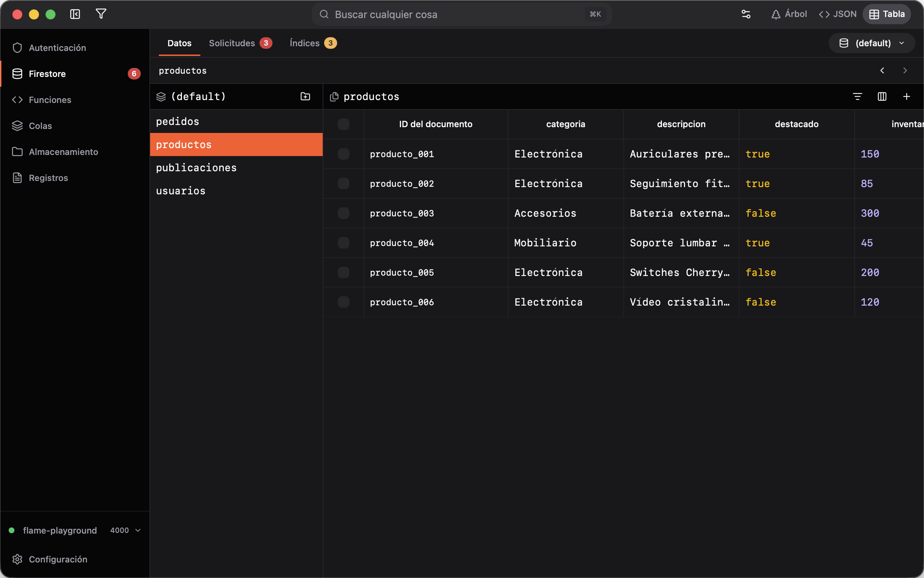Open document producto_001
Viewport: 924px width, 578px height.
pos(402,154)
